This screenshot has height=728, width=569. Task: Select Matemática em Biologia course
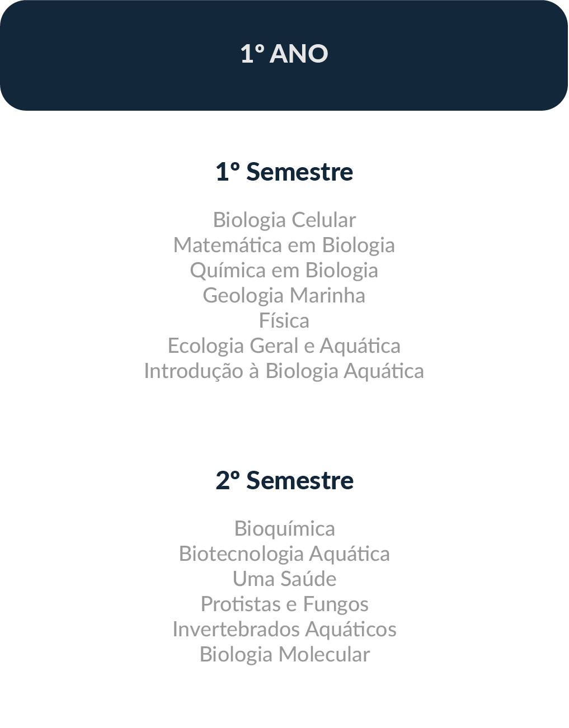click(x=284, y=245)
